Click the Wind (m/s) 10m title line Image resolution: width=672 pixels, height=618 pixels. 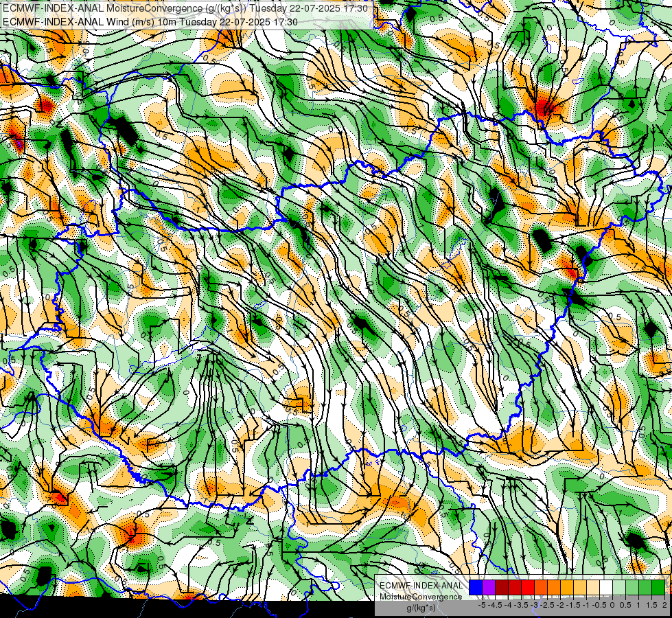click(x=150, y=22)
